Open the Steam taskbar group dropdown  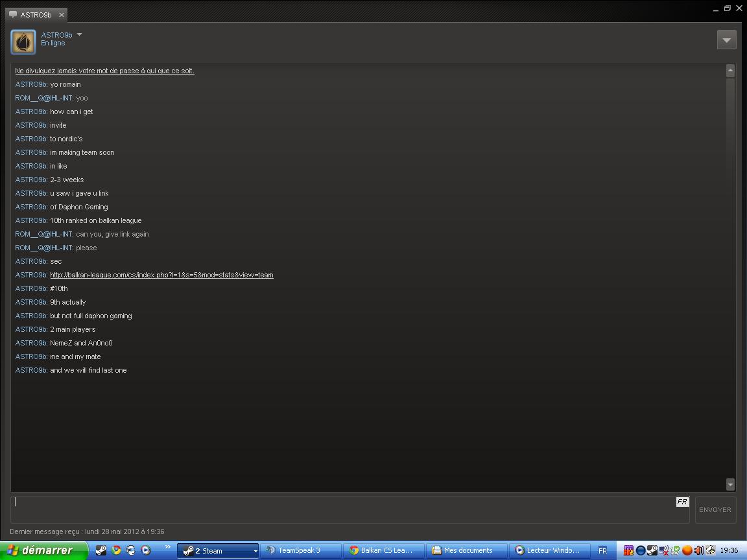[255, 551]
